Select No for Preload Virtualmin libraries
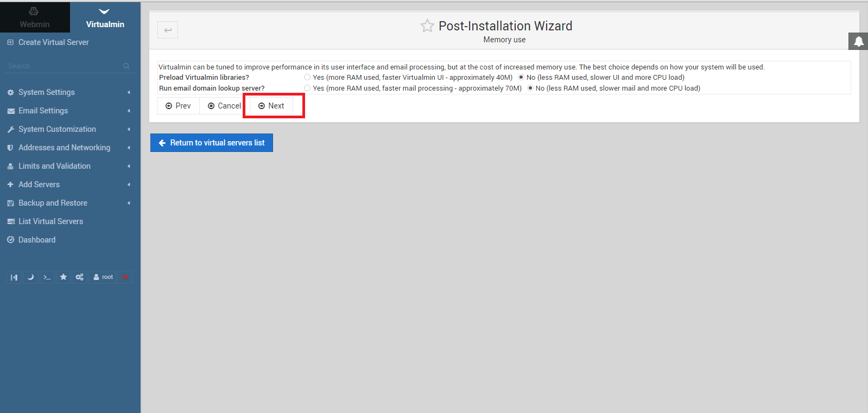 tap(521, 78)
